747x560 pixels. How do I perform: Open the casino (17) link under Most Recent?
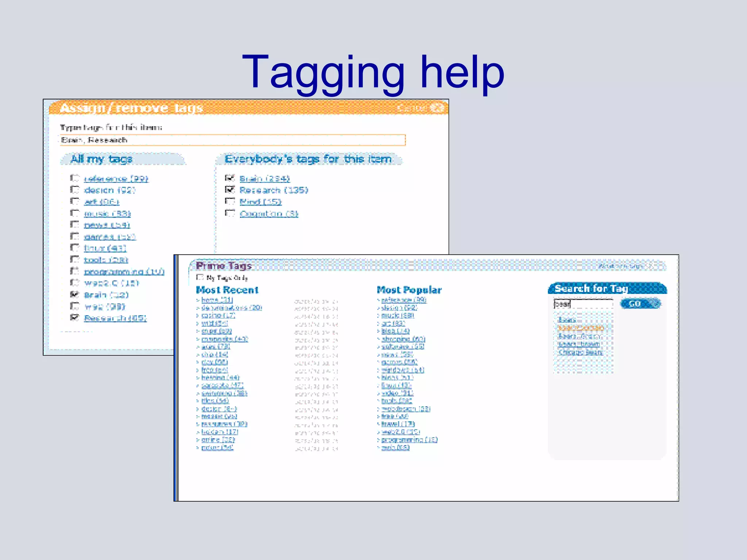pos(218,315)
